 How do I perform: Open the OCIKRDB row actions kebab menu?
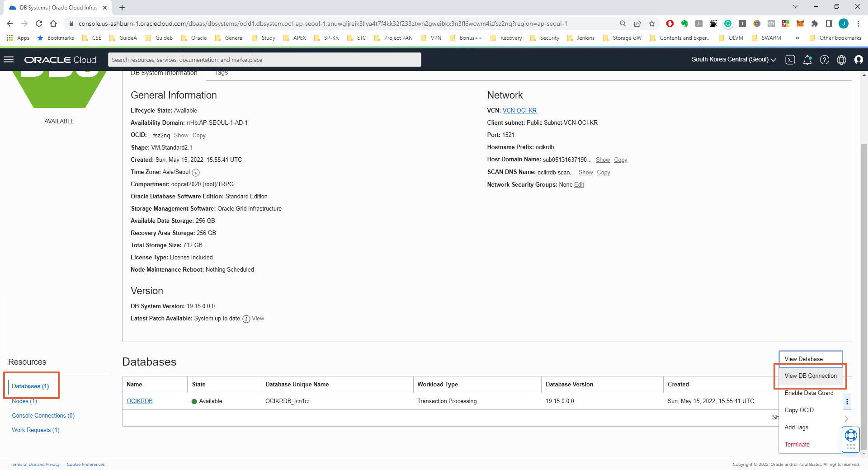(847, 401)
